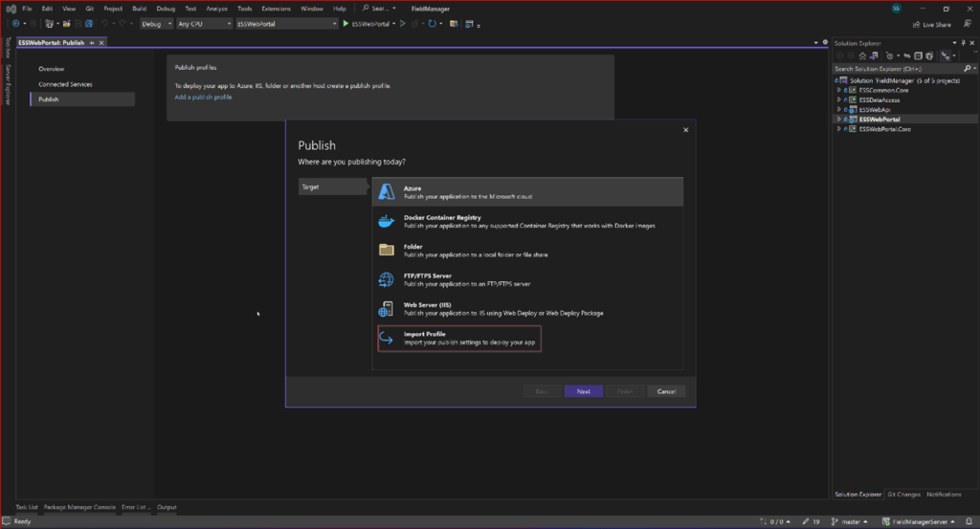Click Open File toolbar icon
Image resolution: width=980 pixels, height=529 pixels.
pyautogui.click(x=66, y=24)
